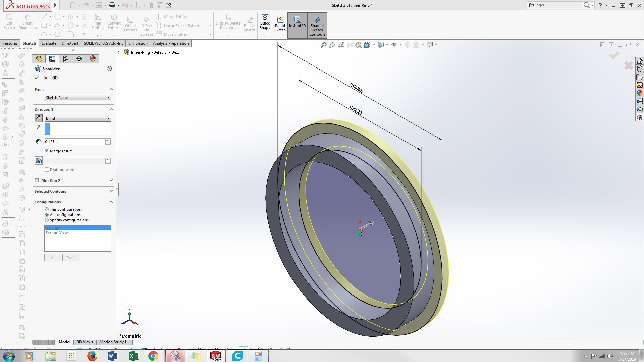Switch to the PropertyManager tab icon
This screenshot has width=644, height=362.
pos(52,59)
